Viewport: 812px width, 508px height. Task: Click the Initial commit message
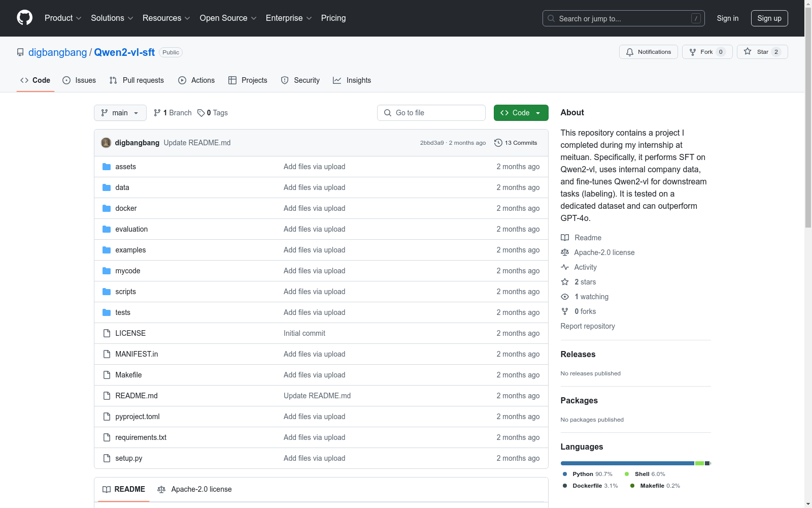pyautogui.click(x=304, y=333)
